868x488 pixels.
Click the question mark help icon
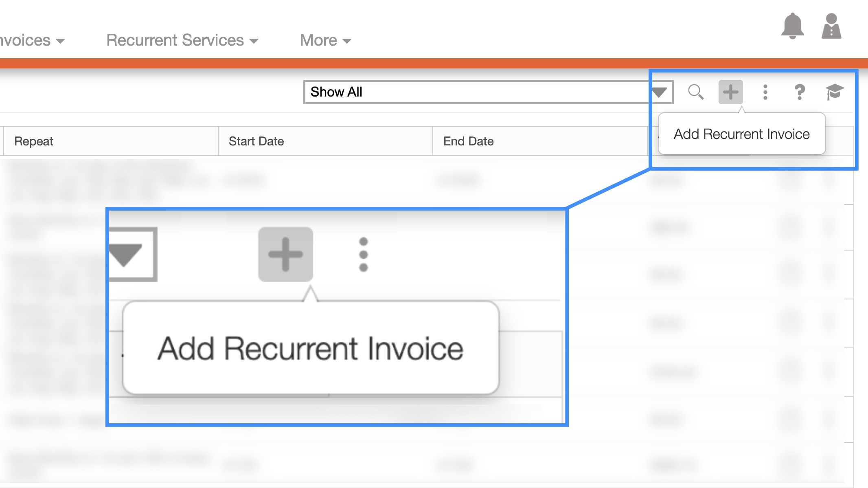(800, 92)
